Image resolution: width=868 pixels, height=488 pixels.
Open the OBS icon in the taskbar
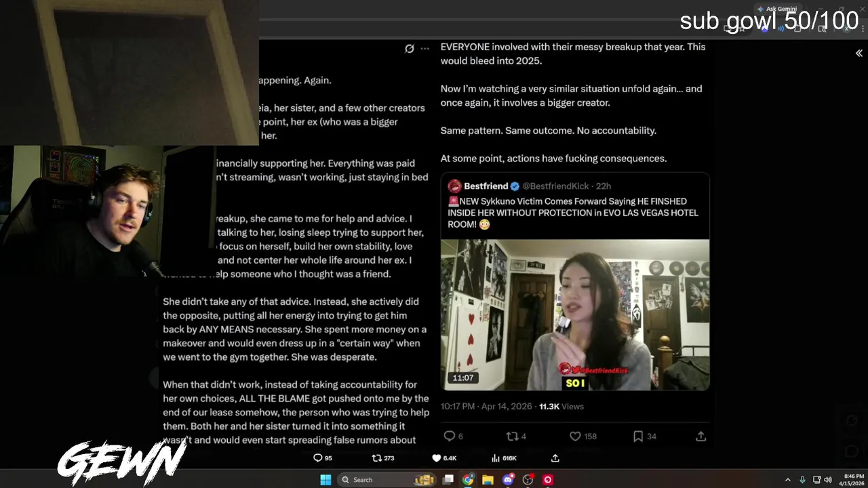pos(528,480)
